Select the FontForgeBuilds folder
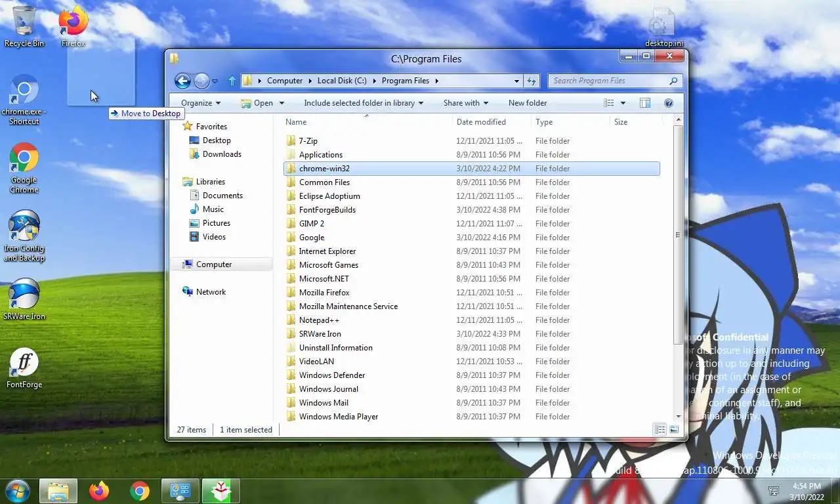 [472, 210]
